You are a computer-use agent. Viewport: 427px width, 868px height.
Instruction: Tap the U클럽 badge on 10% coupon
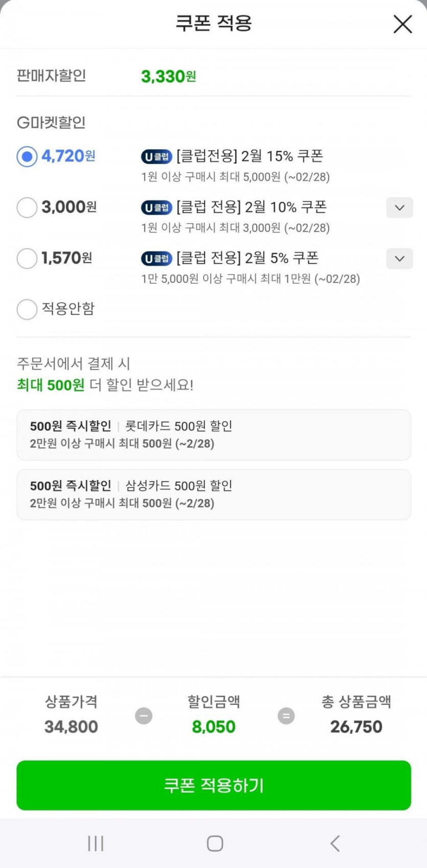(156, 208)
